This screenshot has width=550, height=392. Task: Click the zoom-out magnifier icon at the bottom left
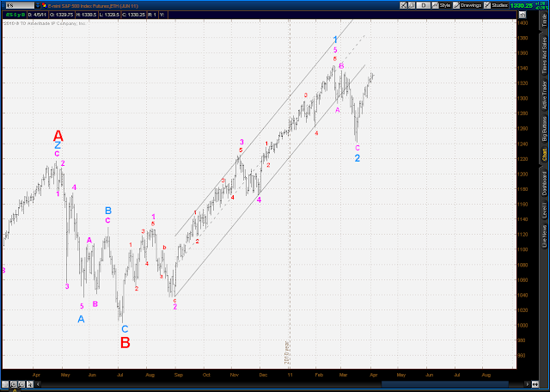tap(21, 384)
